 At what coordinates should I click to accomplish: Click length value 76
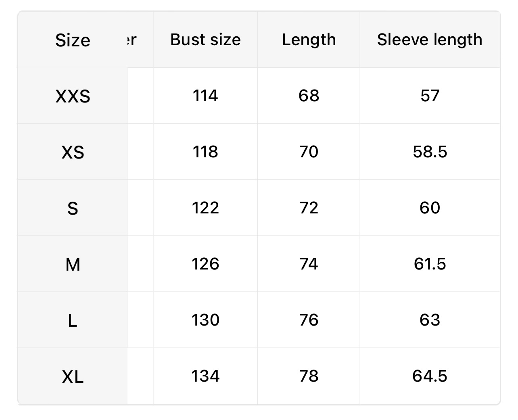point(309,320)
